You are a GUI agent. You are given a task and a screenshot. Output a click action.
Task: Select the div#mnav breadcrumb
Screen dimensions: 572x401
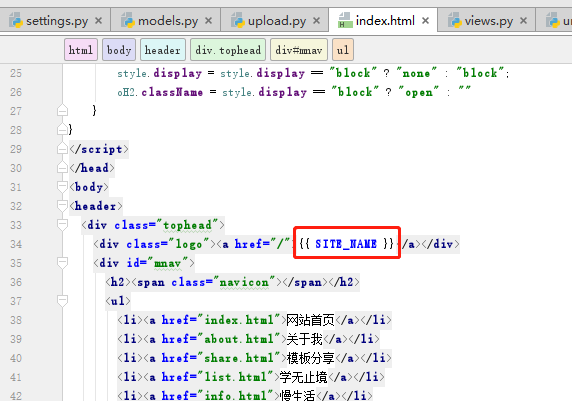[299, 50]
